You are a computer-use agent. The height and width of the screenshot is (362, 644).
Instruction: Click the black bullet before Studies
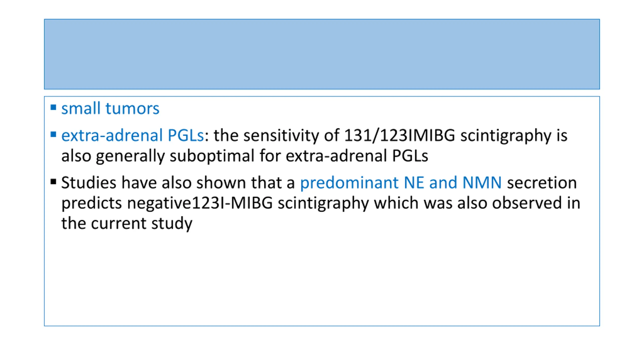[53, 182]
